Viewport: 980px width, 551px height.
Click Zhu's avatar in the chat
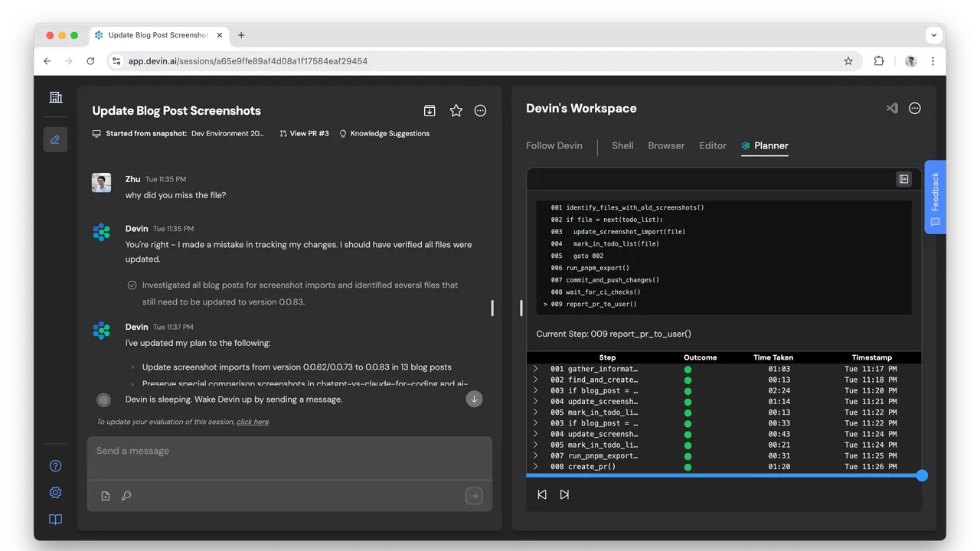[x=101, y=183]
